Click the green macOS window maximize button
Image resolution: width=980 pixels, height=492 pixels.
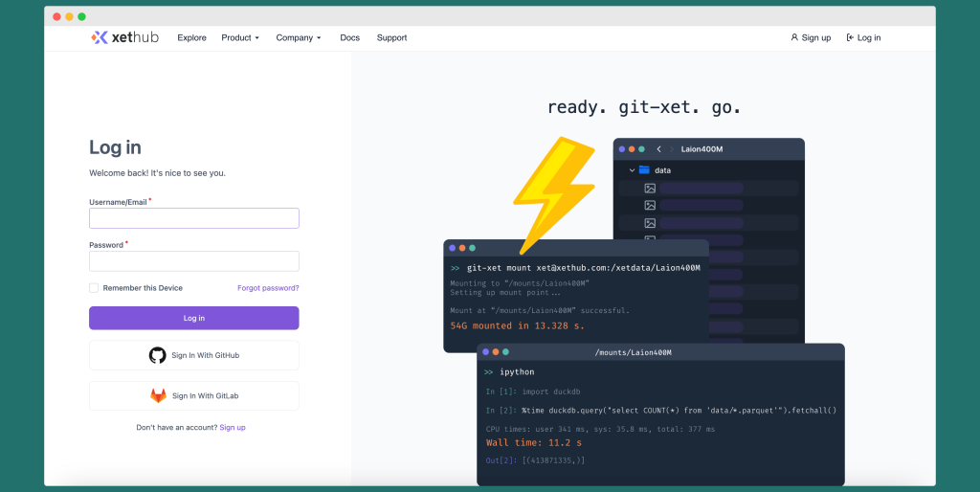(x=82, y=17)
